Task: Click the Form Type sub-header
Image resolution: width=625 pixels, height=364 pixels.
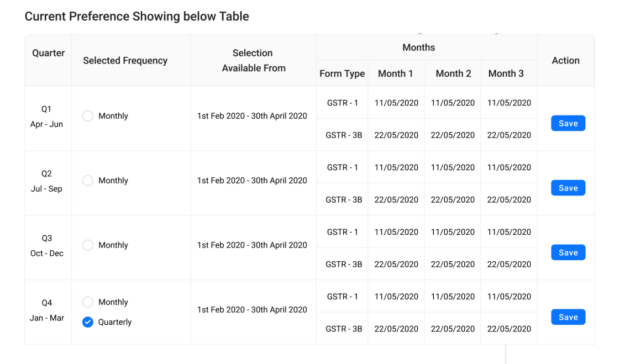Action: pos(342,73)
